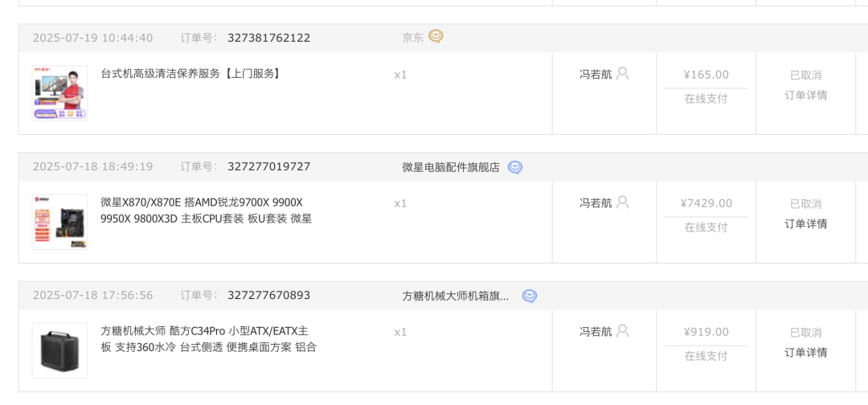Visit the 微星电脑配件旗舰店 store link
Image resolution: width=868 pixels, height=405 pixels.
[x=450, y=167]
